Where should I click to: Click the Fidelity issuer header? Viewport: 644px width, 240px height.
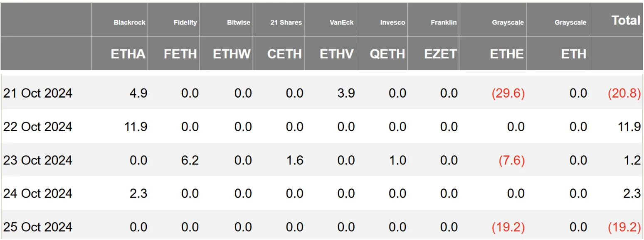tap(185, 22)
